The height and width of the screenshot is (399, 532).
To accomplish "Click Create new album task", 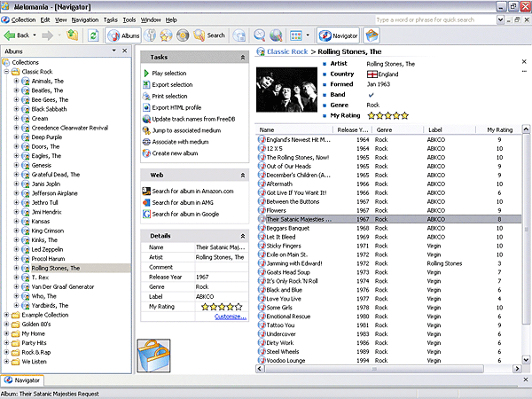I will (x=175, y=153).
